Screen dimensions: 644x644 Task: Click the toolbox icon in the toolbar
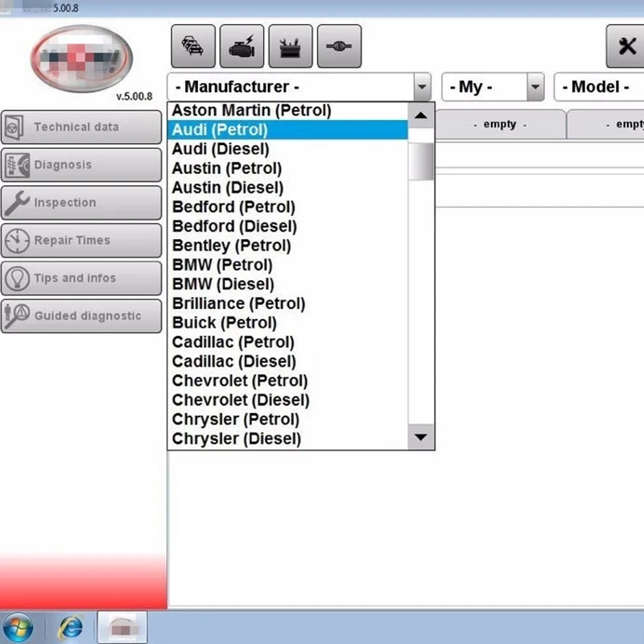pyautogui.click(x=291, y=46)
